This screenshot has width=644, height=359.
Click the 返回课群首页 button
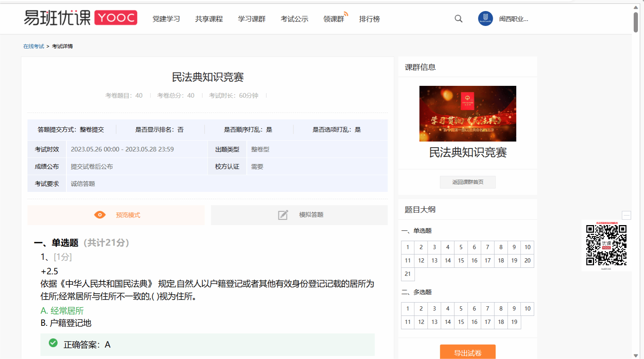tap(467, 182)
